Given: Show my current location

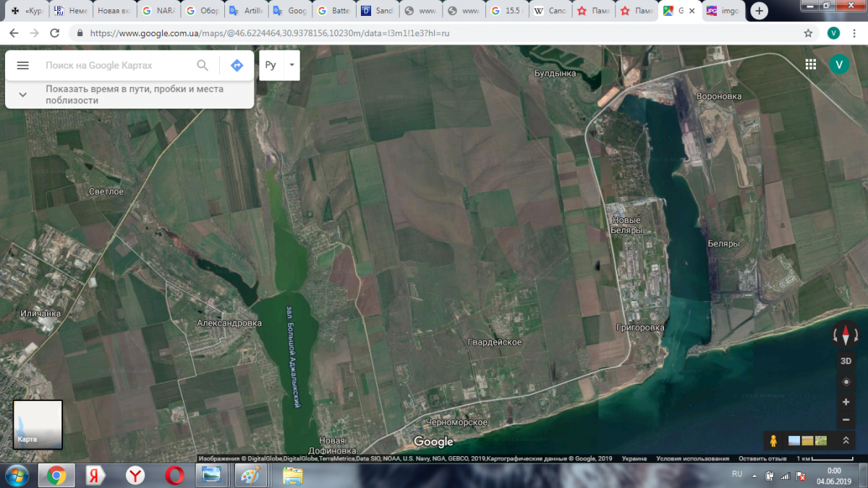Looking at the screenshot, I should [x=846, y=382].
